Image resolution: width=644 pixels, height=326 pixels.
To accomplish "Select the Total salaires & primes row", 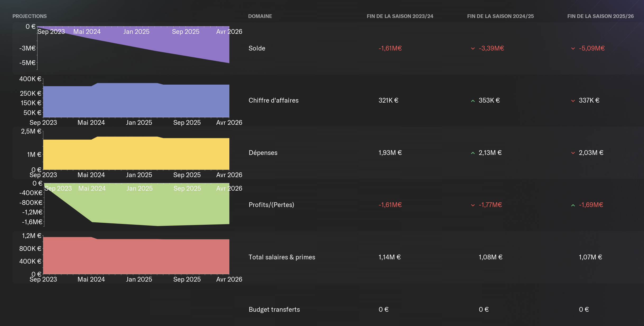I will [x=328, y=257].
